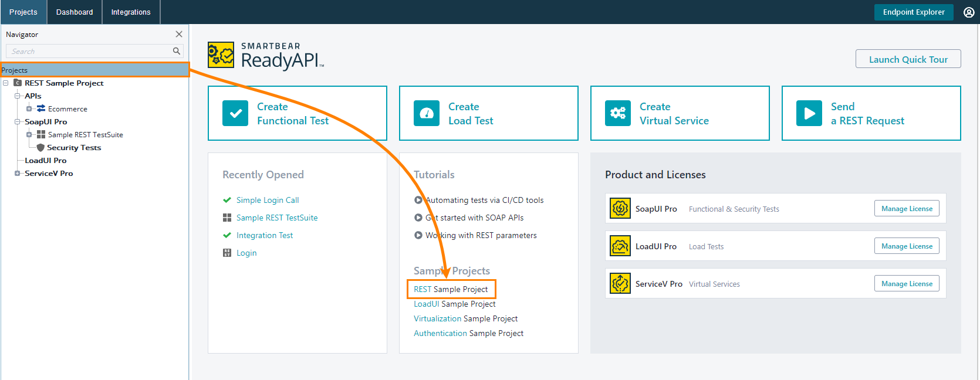The height and width of the screenshot is (380, 980).
Task: Click the SoapUI Pro product icon in licenses
Action: pos(620,208)
